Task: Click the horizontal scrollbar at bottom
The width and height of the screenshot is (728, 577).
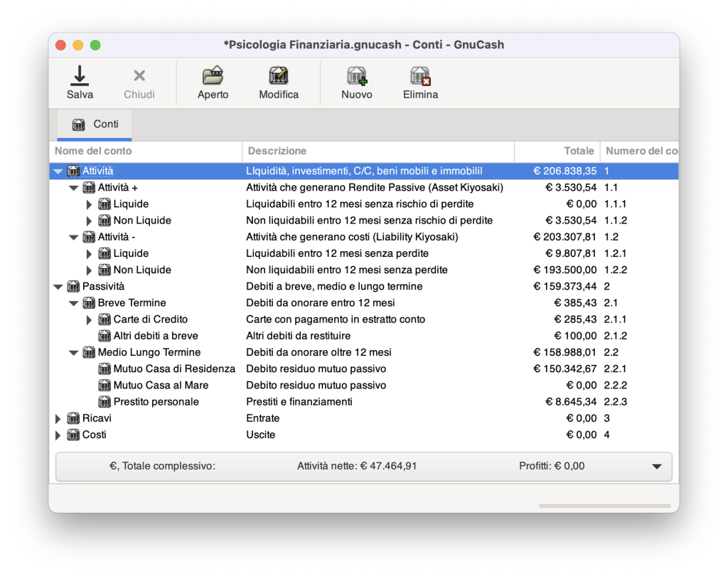Action: [604, 505]
